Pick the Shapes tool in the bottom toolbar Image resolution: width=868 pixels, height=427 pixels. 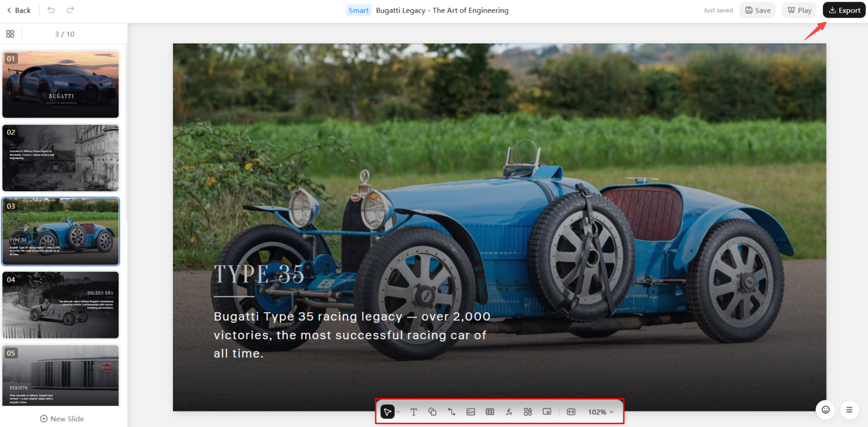click(x=432, y=412)
